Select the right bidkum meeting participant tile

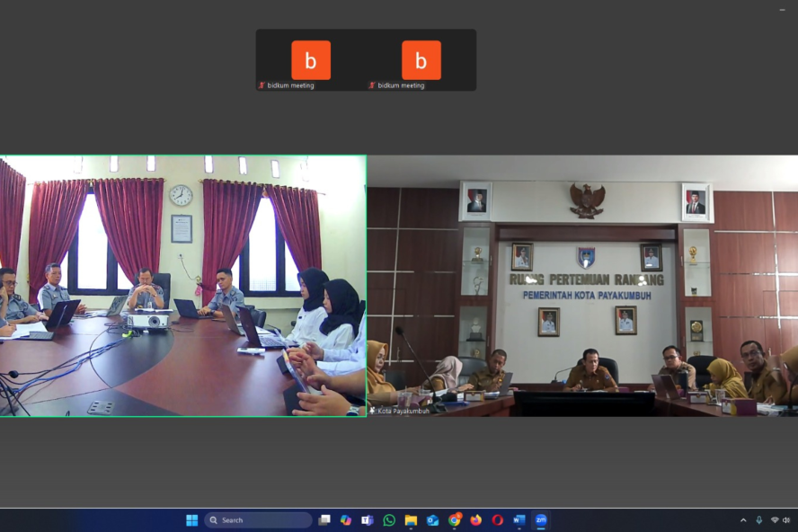pyautogui.click(x=421, y=60)
